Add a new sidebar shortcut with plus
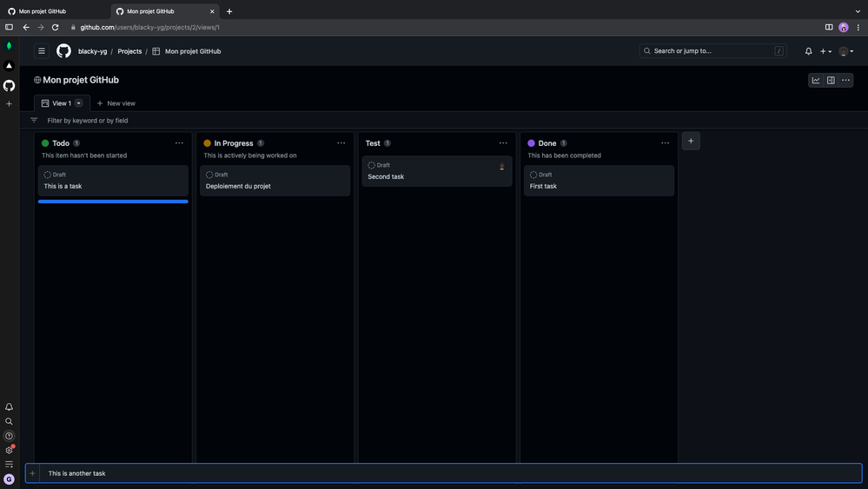The height and width of the screenshot is (489, 868). 9,103
